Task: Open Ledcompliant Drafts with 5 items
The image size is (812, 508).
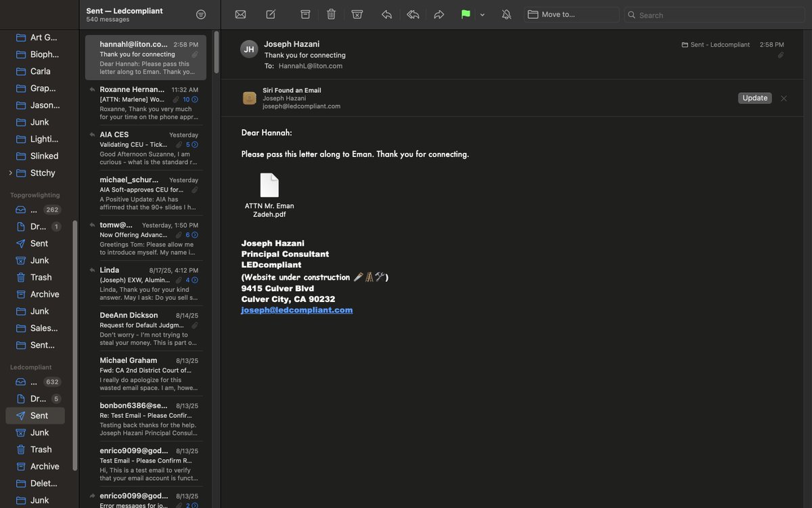Action: pos(38,398)
